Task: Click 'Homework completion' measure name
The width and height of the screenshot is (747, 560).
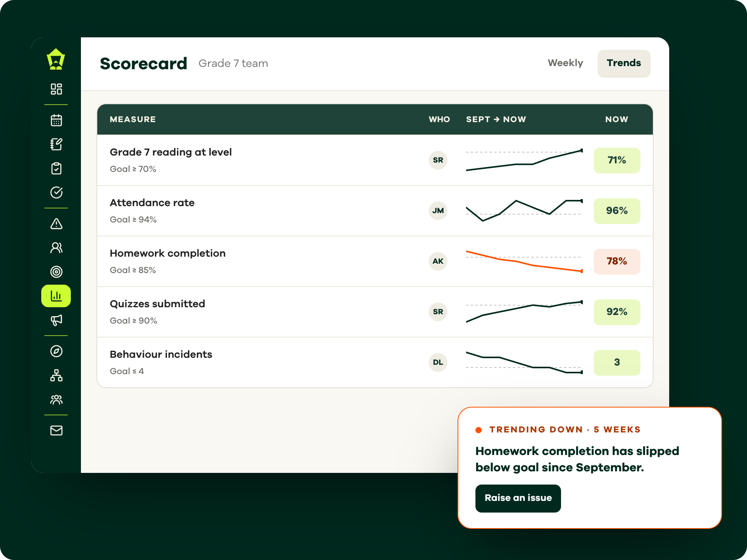Action: coord(168,253)
